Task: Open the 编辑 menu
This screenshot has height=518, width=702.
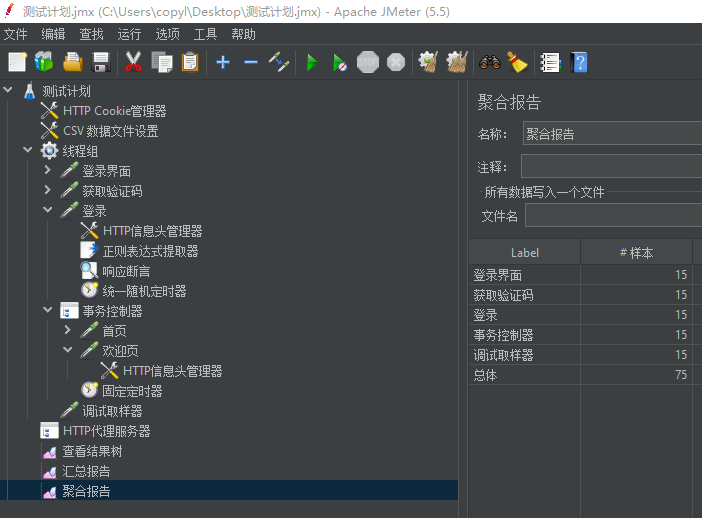Action: pos(53,34)
